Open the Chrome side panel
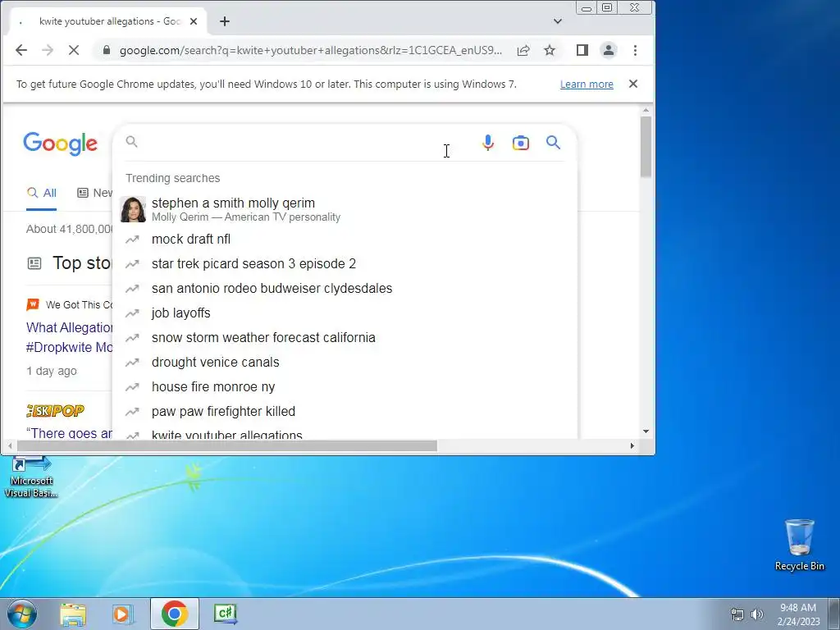The image size is (840, 630). point(582,50)
